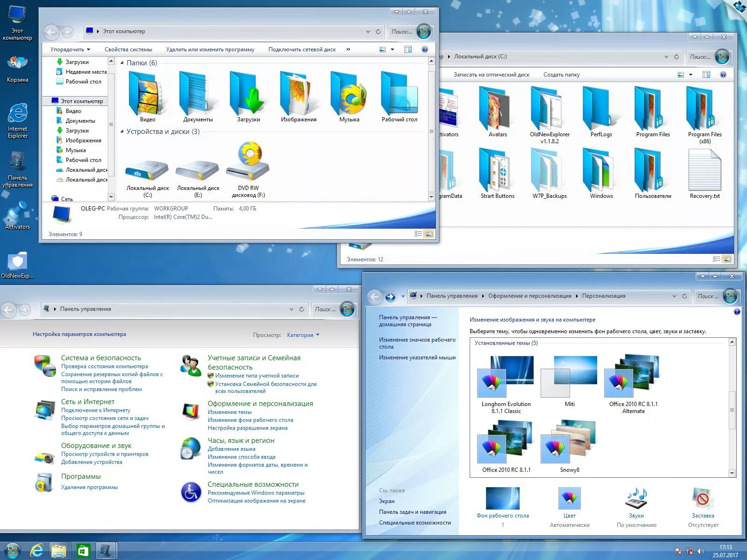Open address history dropdown in Панель управления window
747x560 pixels.
[x=291, y=309]
